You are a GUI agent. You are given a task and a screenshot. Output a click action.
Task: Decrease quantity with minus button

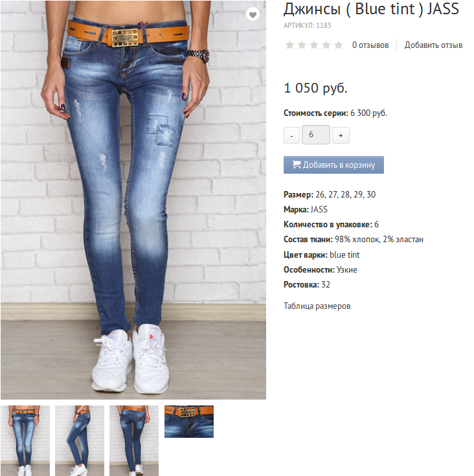(291, 135)
